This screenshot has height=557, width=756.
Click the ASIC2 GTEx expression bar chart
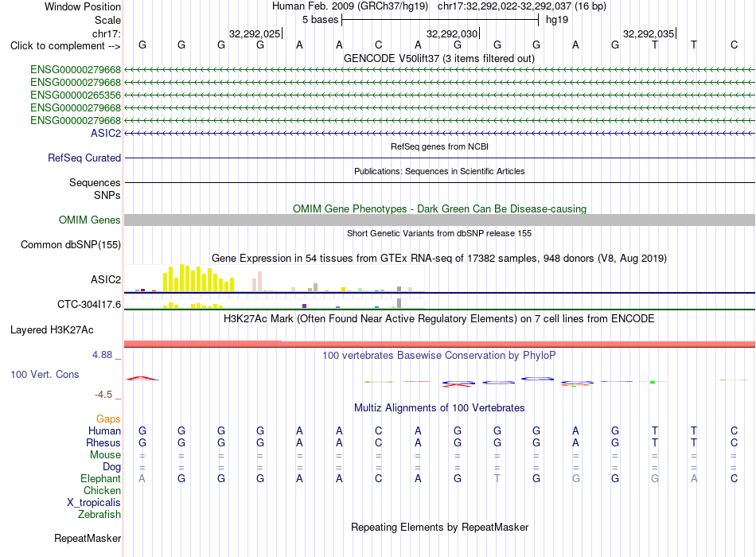coord(275,278)
